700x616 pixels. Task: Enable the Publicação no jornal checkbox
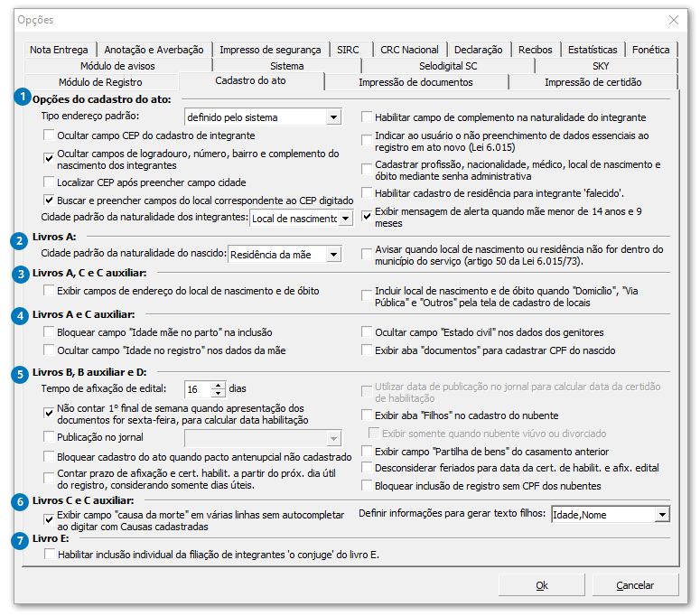click(x=49, y=436)
